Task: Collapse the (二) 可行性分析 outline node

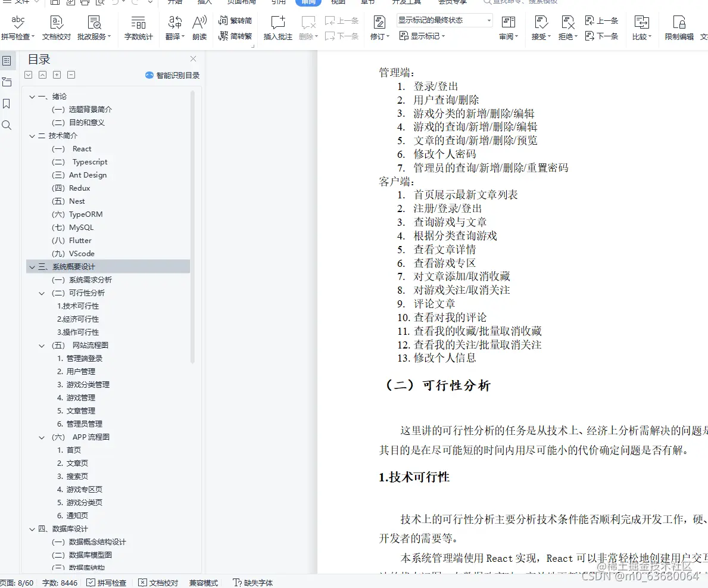Action: (x=42, y=293)
